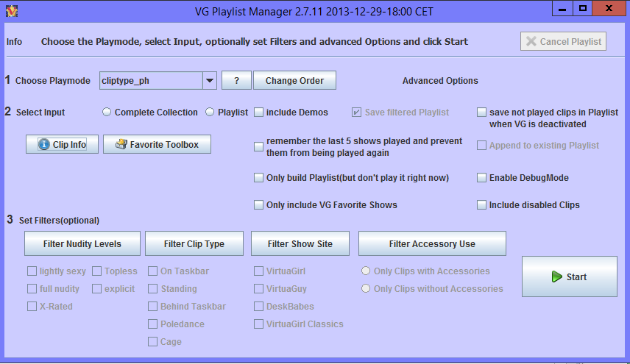Click the Advanced Options label

(x=440, y=81)
